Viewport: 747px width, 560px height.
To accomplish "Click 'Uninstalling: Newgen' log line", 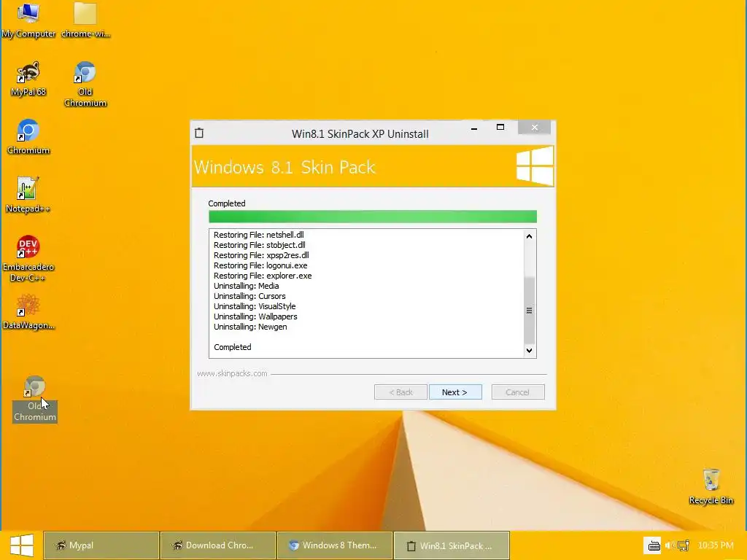I will point(250,327).
